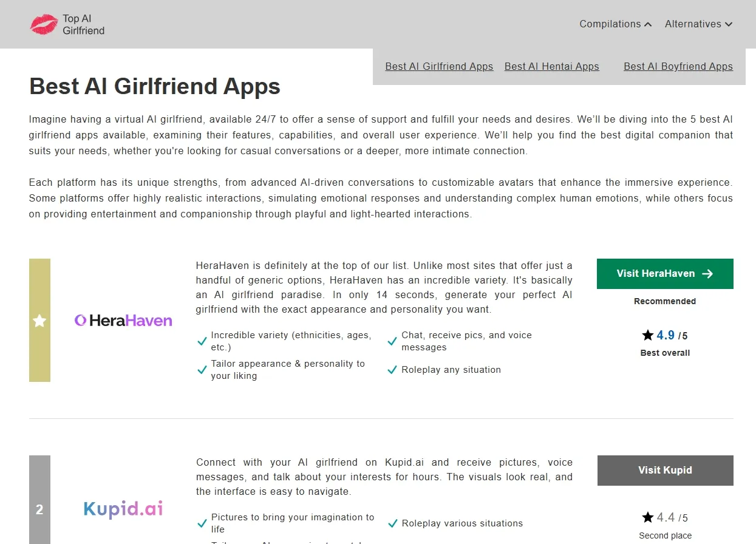Click the checkmark next to Roleplay any situation
This screenshot has width=756, height=544.
(x=392, y=369)
